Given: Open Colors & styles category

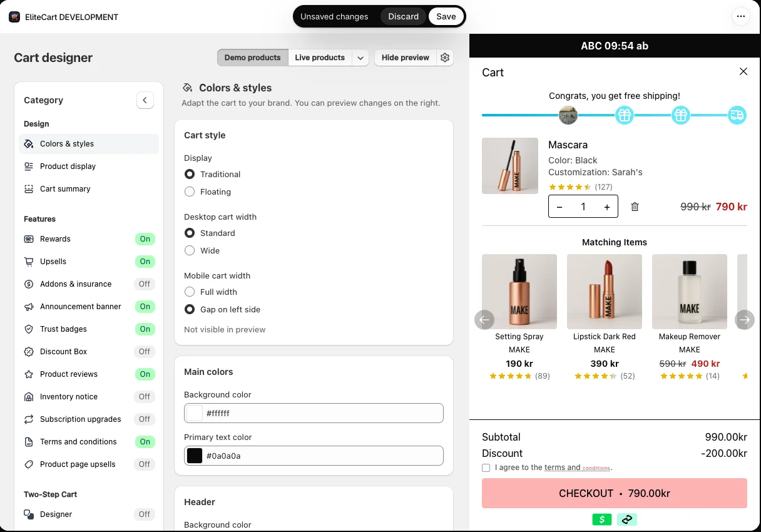Looking at the screenshot, I should point(89,144).
